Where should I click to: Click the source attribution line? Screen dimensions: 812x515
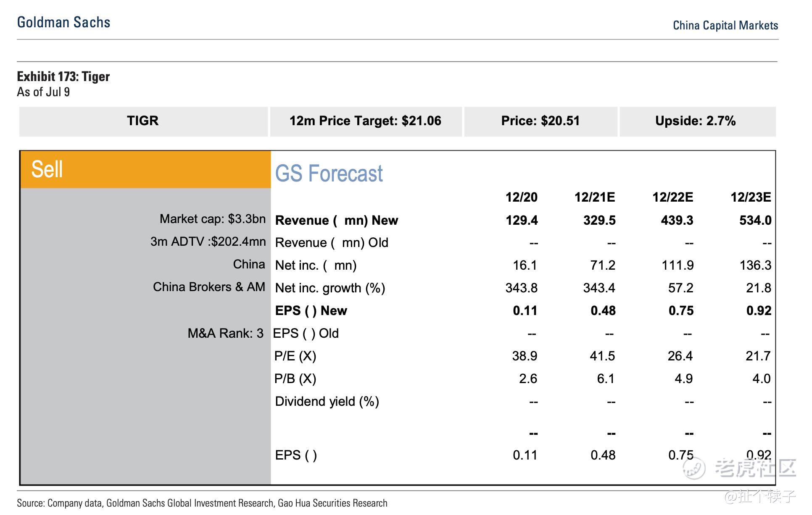point(202,503)
